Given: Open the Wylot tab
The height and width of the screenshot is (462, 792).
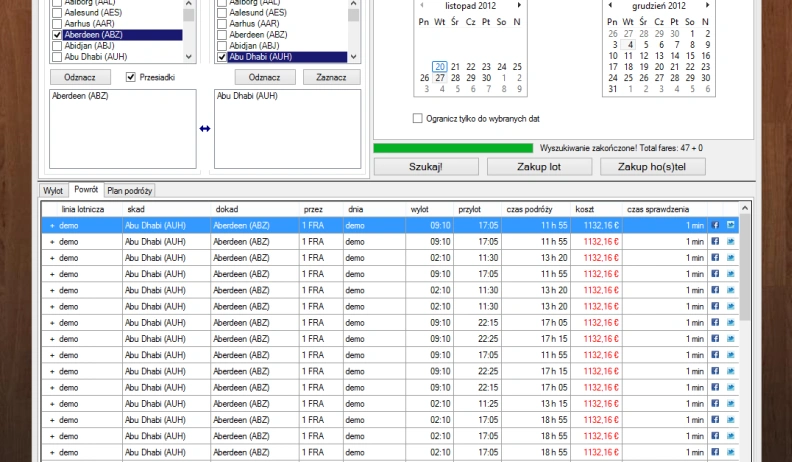Looking at the screenshot, I should (x=53, y=190).
